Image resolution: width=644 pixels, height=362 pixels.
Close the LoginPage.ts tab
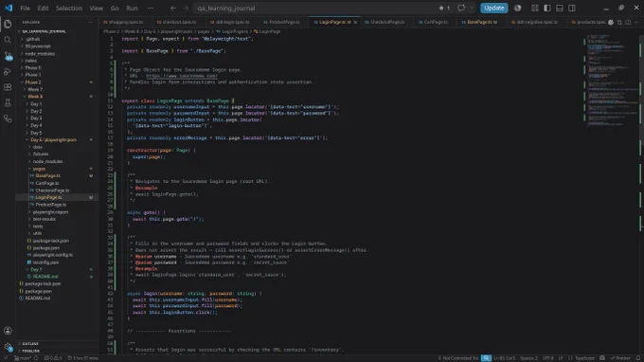pos(355,22)
